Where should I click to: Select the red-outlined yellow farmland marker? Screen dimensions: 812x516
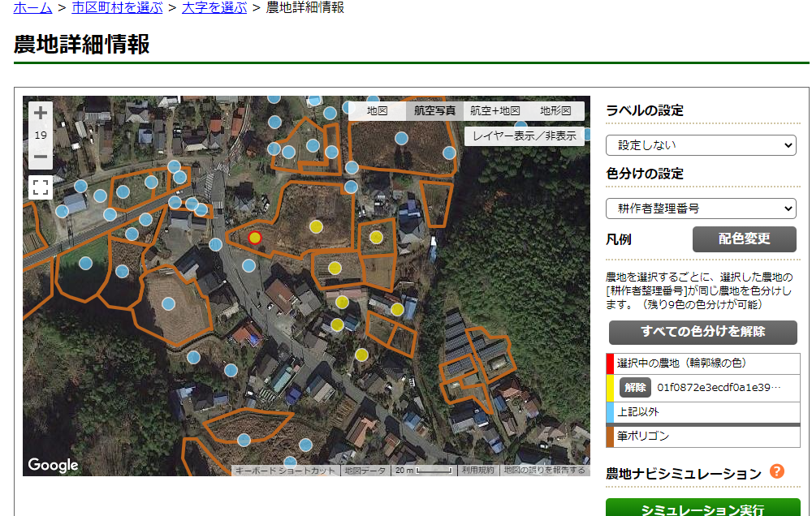click(254, 238)
